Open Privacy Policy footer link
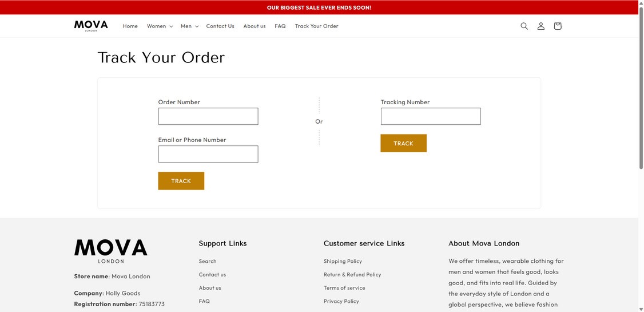Image resolution: width=644 pixels, height=312 pixels. pos(341,301)
